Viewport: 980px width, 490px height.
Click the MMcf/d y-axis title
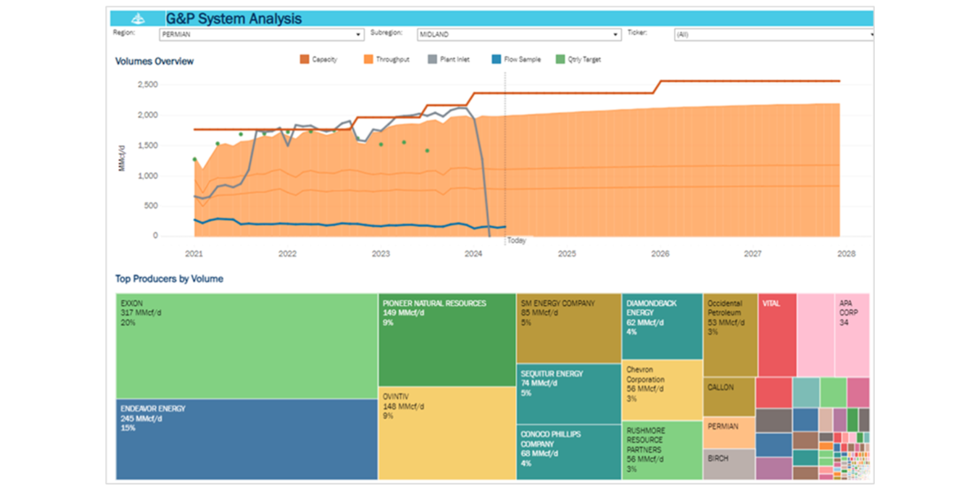122,158
